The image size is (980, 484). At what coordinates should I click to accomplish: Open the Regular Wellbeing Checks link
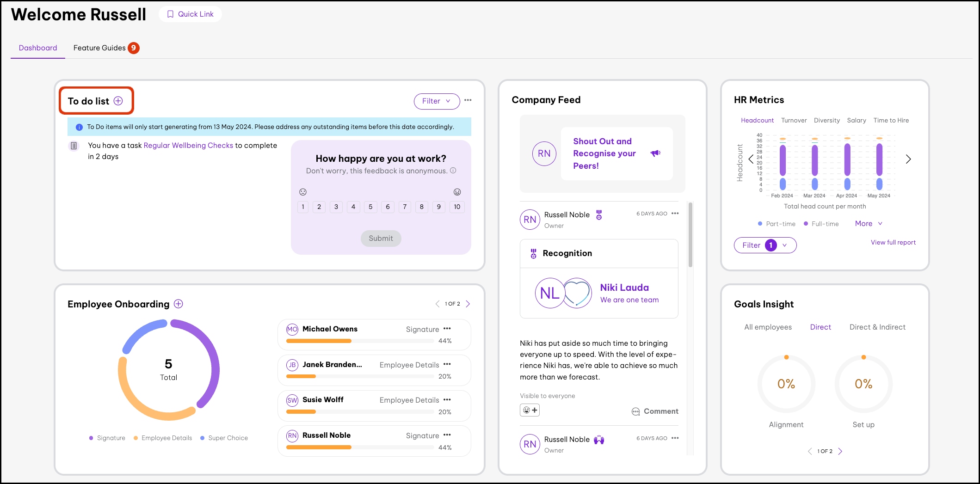coord(188,145)
